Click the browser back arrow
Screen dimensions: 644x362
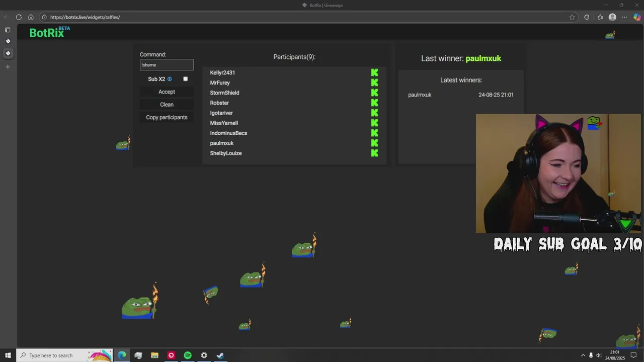click(x=7, y=17)
